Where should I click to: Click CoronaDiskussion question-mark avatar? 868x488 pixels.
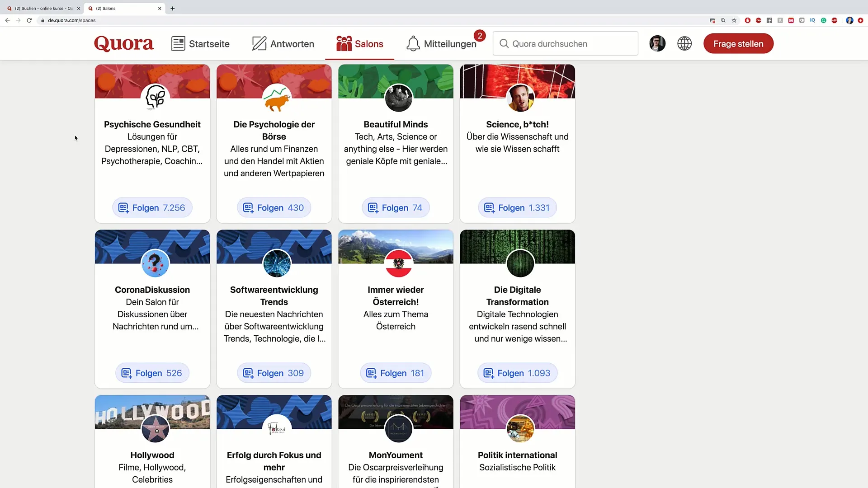(x=155, y=263)
